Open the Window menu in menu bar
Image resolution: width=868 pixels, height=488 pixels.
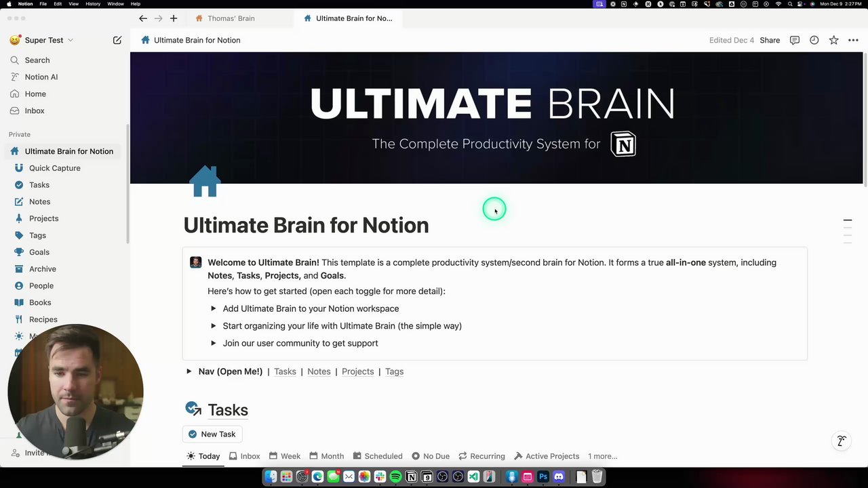point(115,3)
